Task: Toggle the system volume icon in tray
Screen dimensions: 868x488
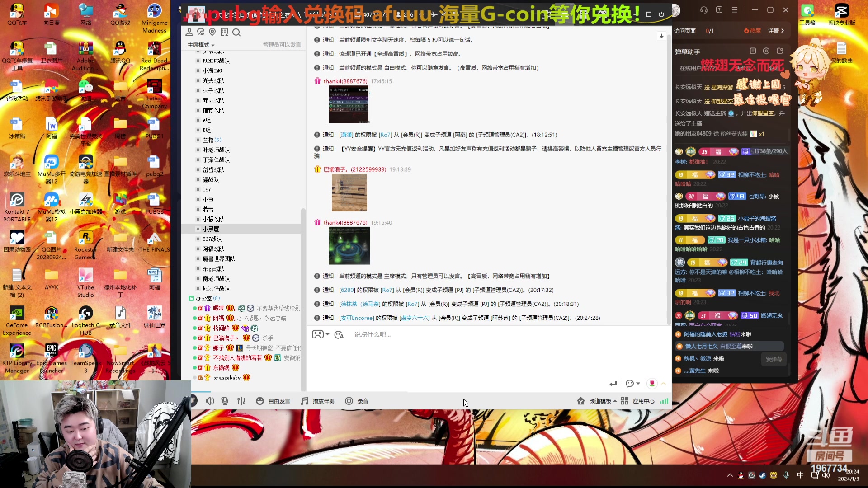Action: [x=826, y=475]
